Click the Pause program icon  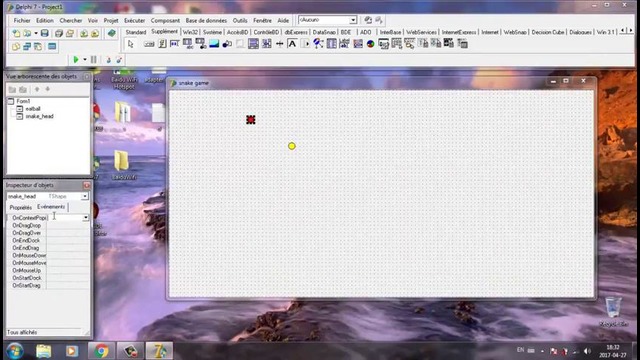tap(93, 60)
